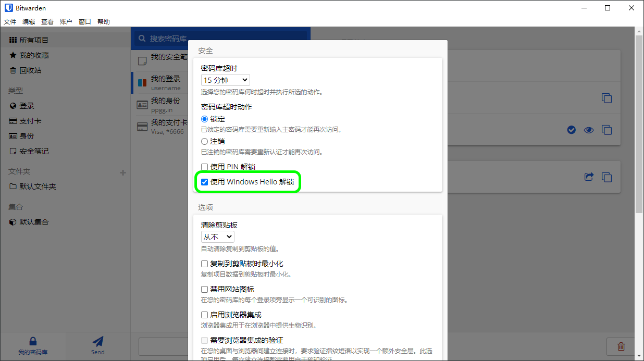Toggle 使用 Windows Hello 解锁 checkbox
Image resolution: width=644 pixels, height=361 pixels.
tap(205, 182)
